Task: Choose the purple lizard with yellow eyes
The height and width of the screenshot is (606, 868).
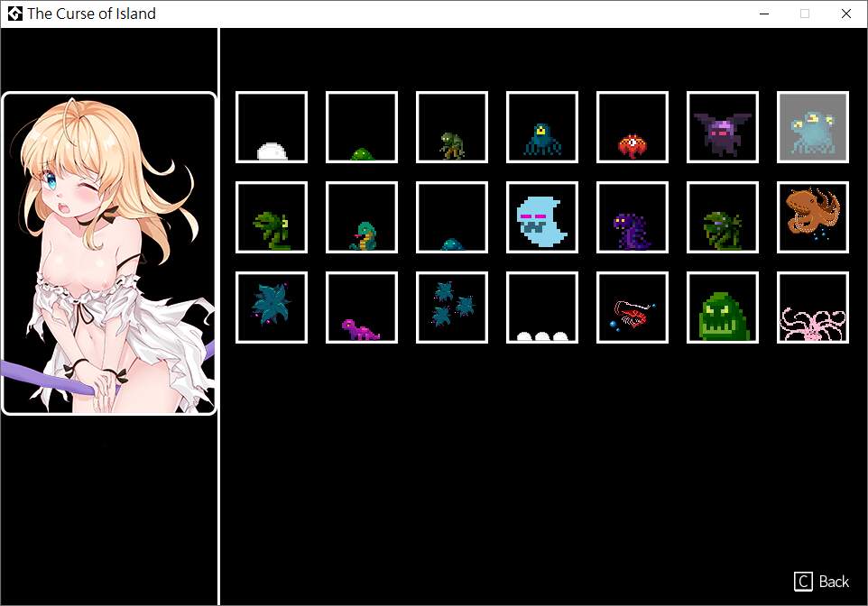Action: point(633,217)
